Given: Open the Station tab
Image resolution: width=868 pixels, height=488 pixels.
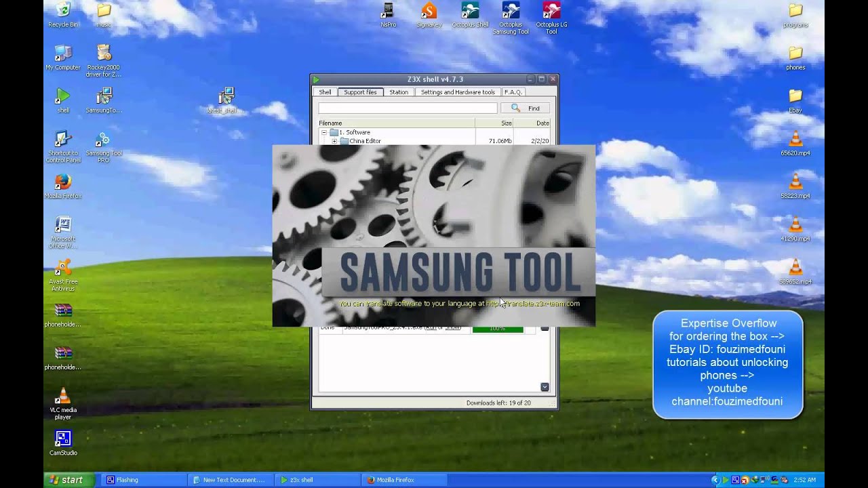Looking at the screenshot, I should [x=399, y=92].
